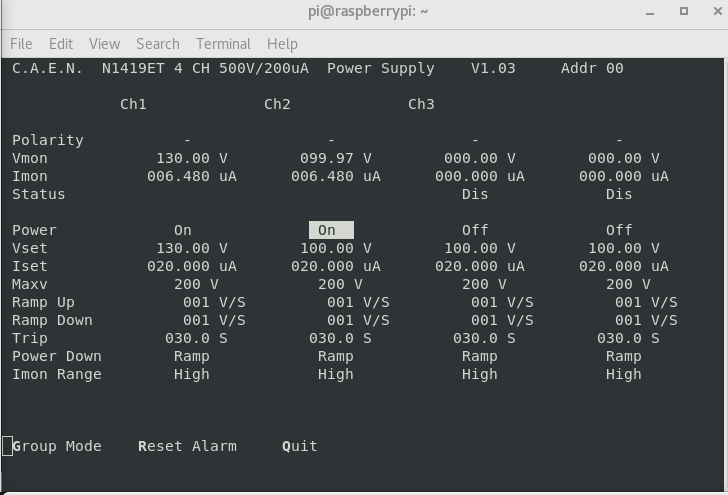Minimize the terminal window

tap(657, 12)
